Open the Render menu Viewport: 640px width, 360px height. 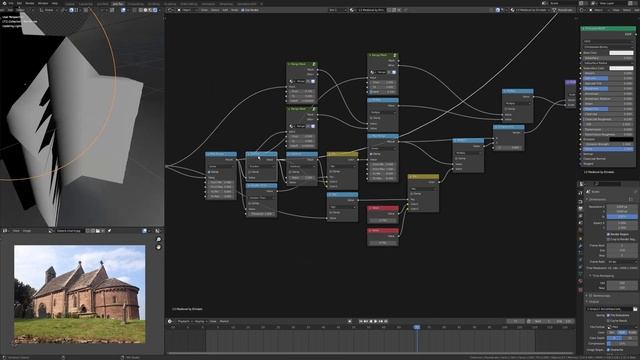pos(30,3)
